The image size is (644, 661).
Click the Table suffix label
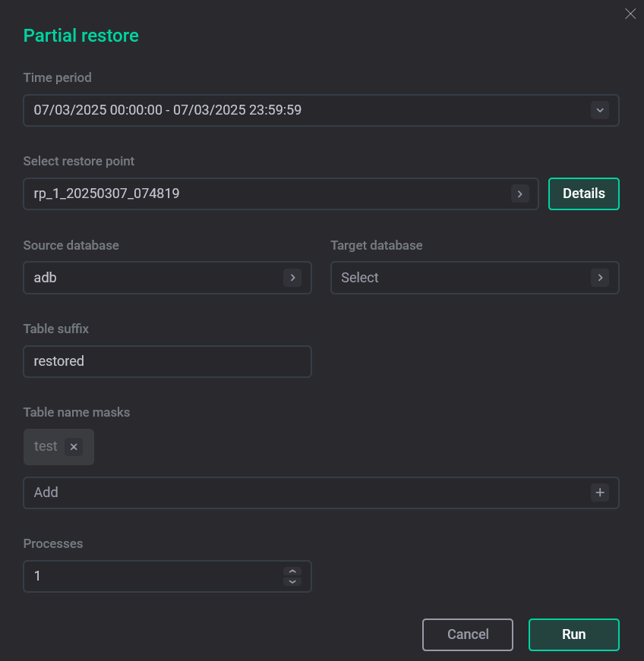[56, 329]
